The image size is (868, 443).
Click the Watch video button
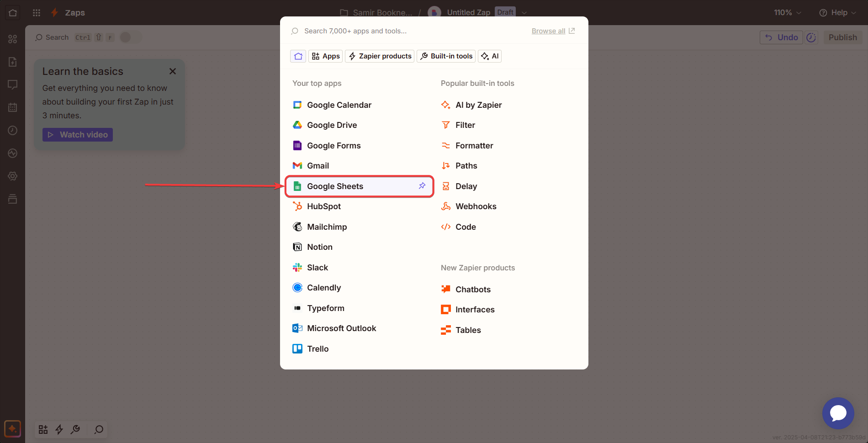click(x=78, y=135)
